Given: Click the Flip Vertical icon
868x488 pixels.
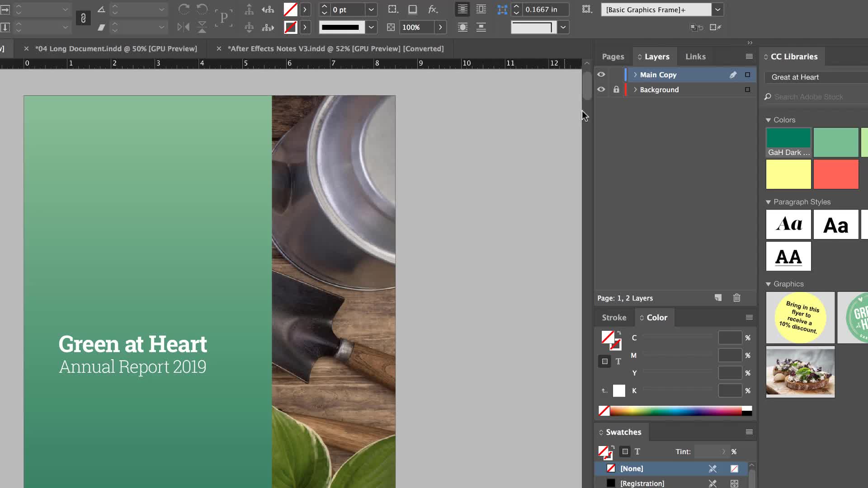Looking at the screenshot, I should click(x=202, y=27).
